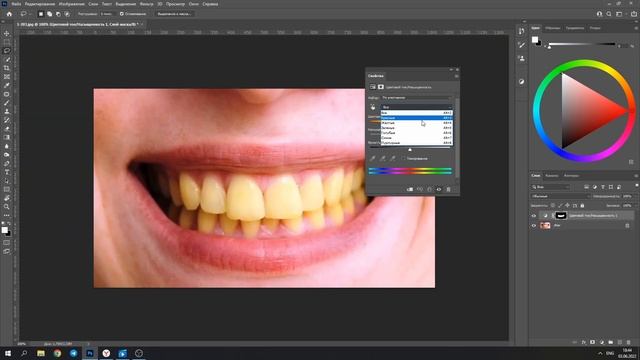Screen dimensions: 640x360
Task: Select the Move tool
Action: (x=7, y=33)
